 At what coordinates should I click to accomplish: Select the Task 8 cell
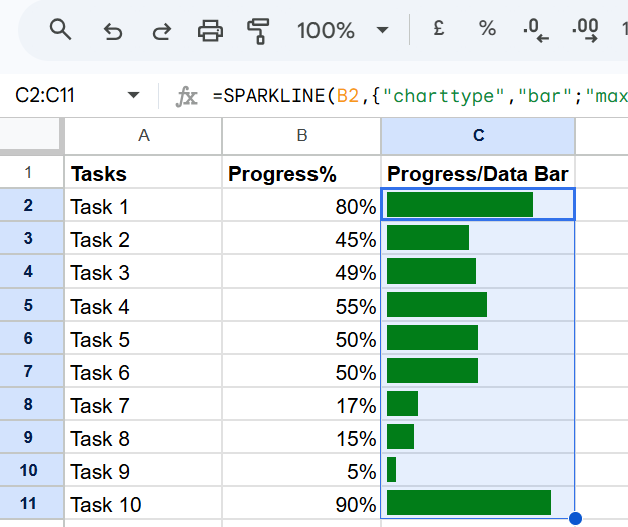[143, 437]
